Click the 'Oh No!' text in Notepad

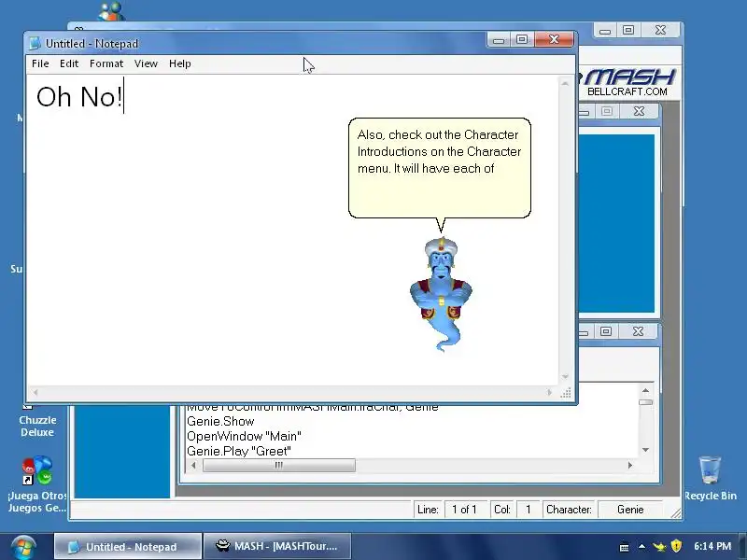pyautogui.click(x=79, y=97)
